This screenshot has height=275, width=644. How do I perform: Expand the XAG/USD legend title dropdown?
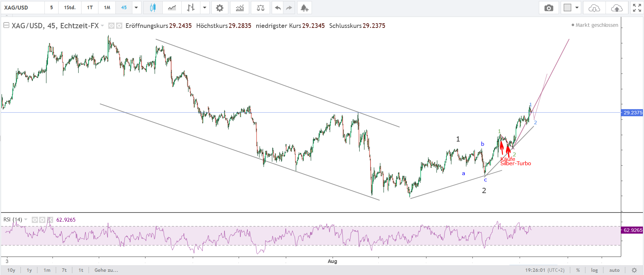point(102,26)
